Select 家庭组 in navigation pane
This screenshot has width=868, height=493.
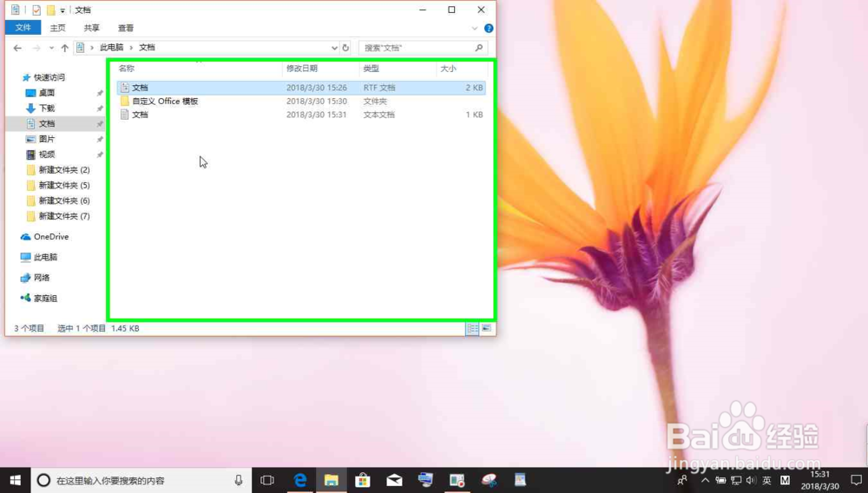pos(45,299)
